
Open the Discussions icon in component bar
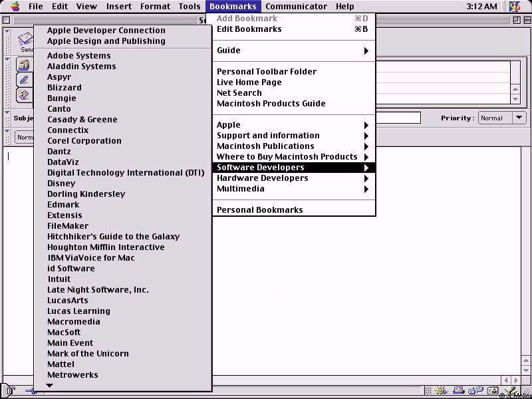point(475,391)
